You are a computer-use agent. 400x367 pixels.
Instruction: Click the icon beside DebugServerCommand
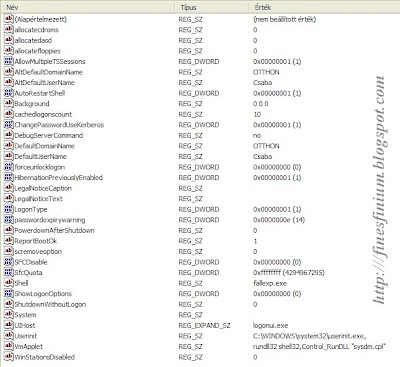click(x=8, y=135)
